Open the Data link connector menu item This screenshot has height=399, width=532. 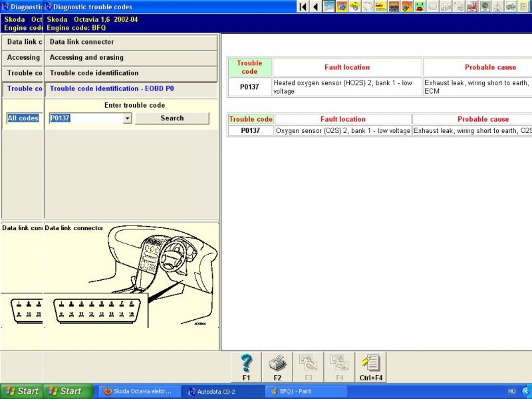coord(130,42)
